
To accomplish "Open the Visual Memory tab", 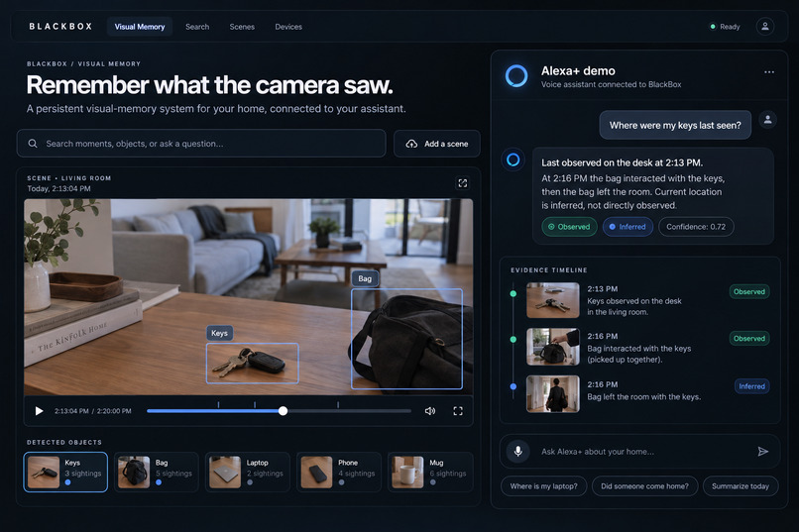I will (140, 27).
